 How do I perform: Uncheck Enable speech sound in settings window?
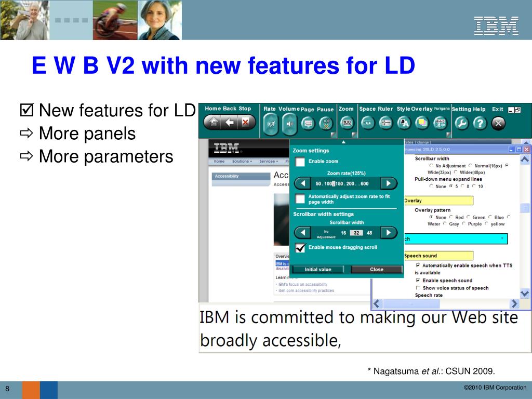(418, 280)
